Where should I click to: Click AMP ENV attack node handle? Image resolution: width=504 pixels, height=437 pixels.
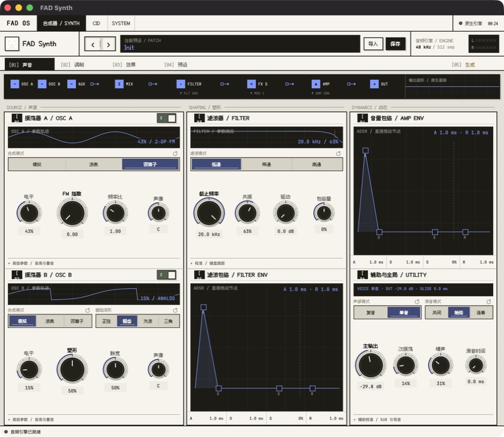click(x=366, y=150)
